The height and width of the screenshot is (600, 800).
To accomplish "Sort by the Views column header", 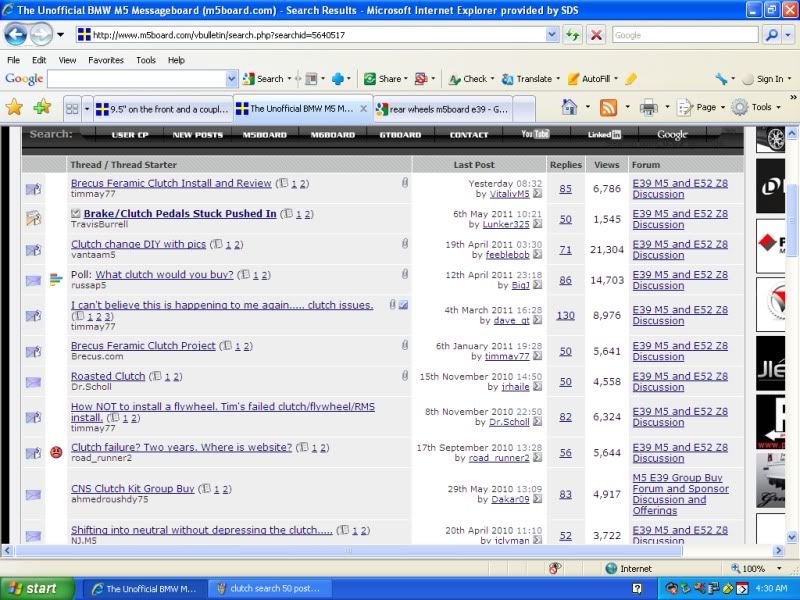I will [607, 165].
